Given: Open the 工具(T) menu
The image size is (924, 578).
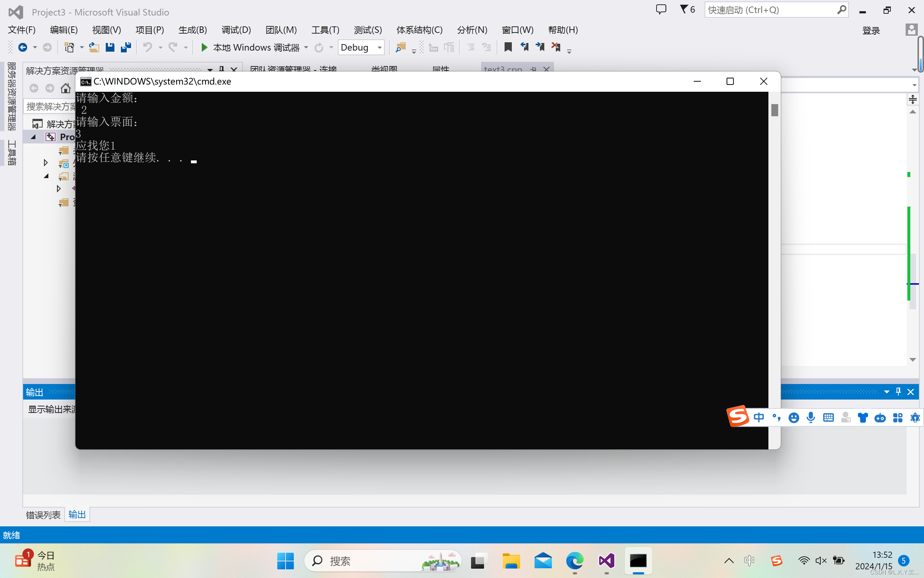Looking at the screenshot, I should click(325, 30).
